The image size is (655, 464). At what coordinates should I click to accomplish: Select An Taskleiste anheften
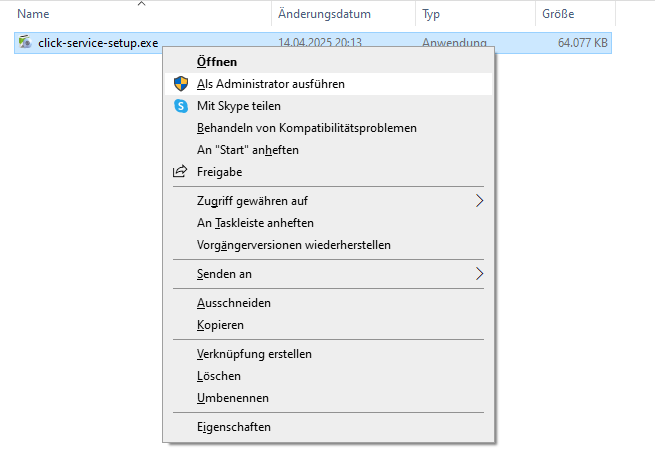(328, 223)
